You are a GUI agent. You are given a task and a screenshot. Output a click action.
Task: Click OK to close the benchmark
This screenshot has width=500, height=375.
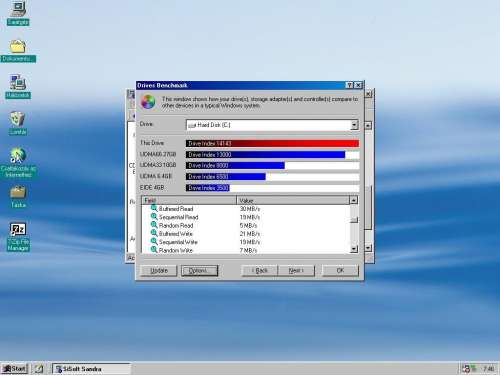340,270
